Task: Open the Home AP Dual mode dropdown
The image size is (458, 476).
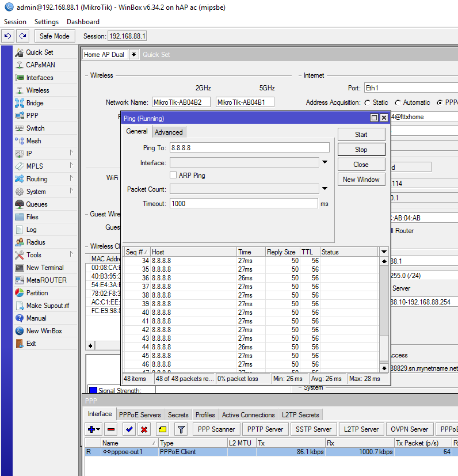Action: tap(133, 54)
